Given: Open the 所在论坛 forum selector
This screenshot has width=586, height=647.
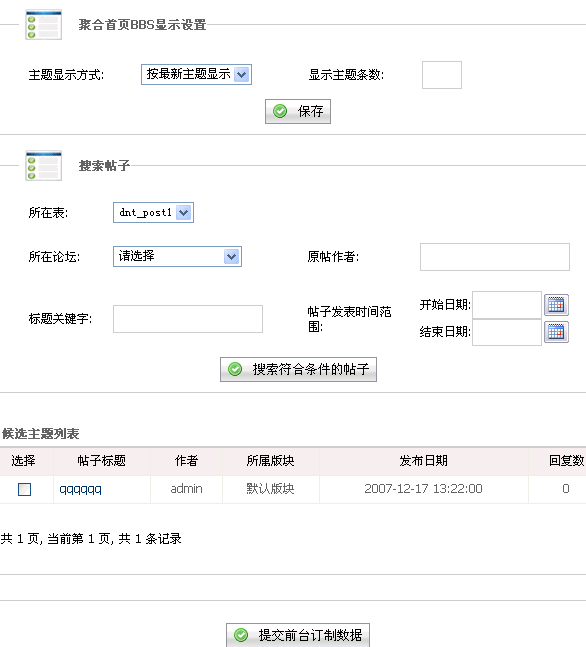Looking at the screenshot, I should click(x=177, y=257).
